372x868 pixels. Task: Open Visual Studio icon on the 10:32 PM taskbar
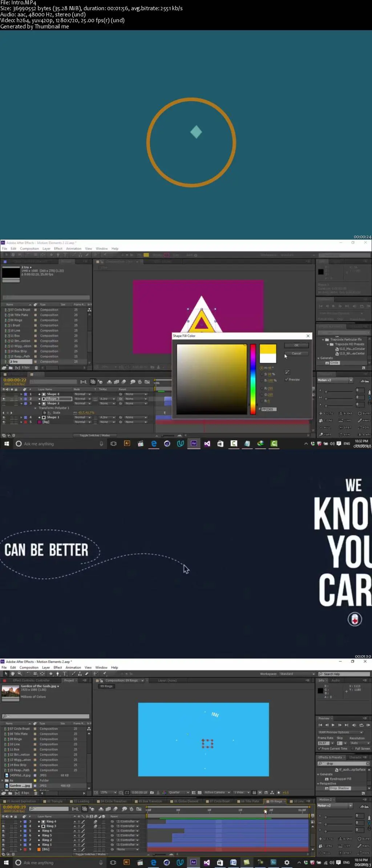207,443
